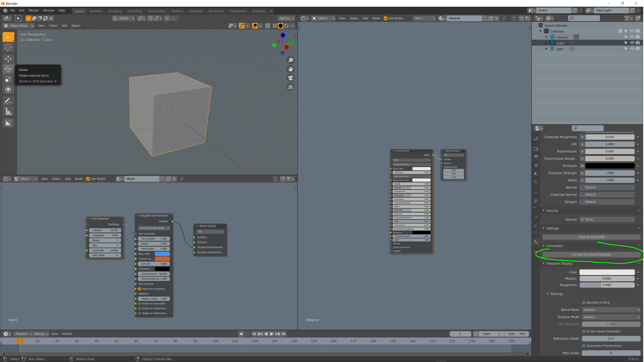Click the viewport zoom magnifier icon
This screenshot has width=644, height=362.
click(290, 60)
